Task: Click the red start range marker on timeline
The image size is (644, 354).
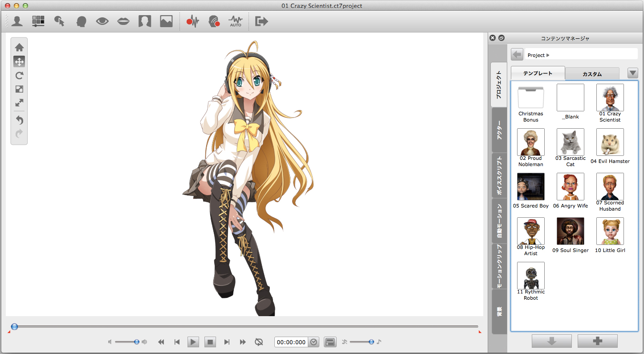Action: 9,332
